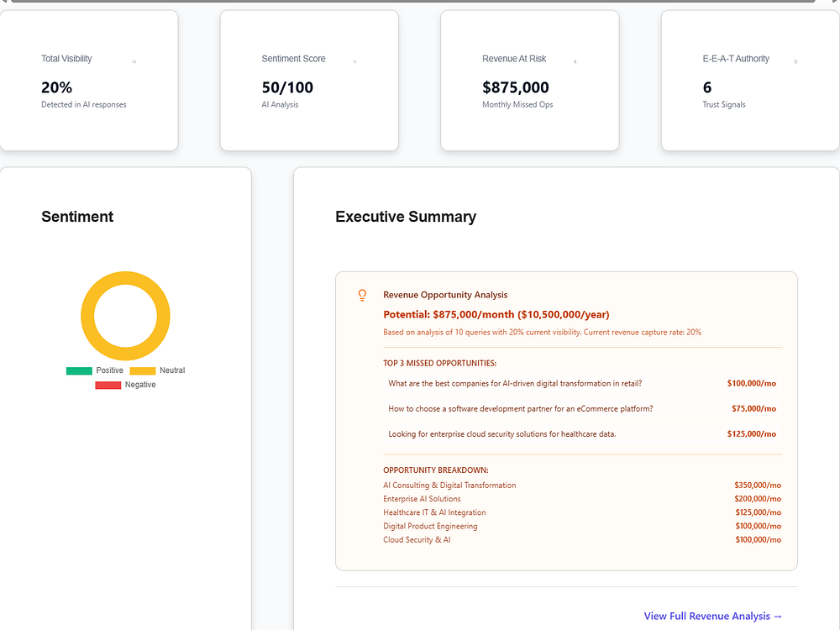
Task: Click the lightbulb icon in Revenue Opportunity Analysis
Action: pyautogui.click(x=363, y=295)
